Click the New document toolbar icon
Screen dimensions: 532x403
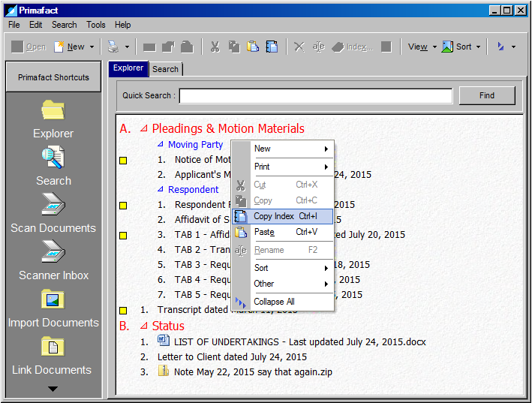pyautogui.click(x=59, y=47)
